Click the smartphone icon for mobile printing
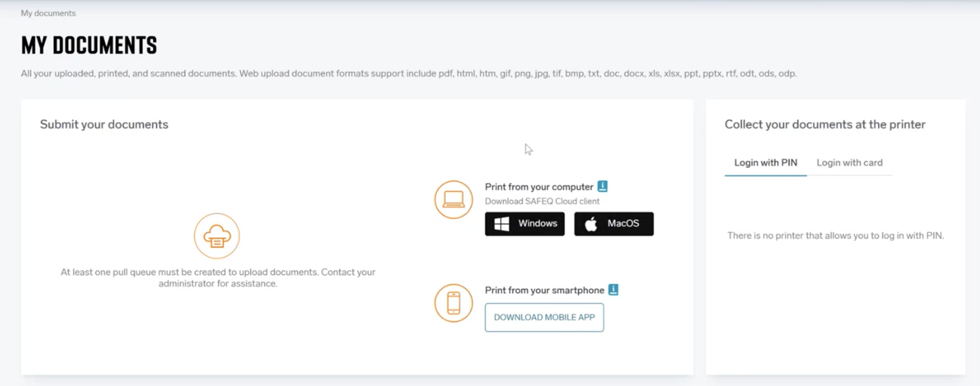 point(454,303)
